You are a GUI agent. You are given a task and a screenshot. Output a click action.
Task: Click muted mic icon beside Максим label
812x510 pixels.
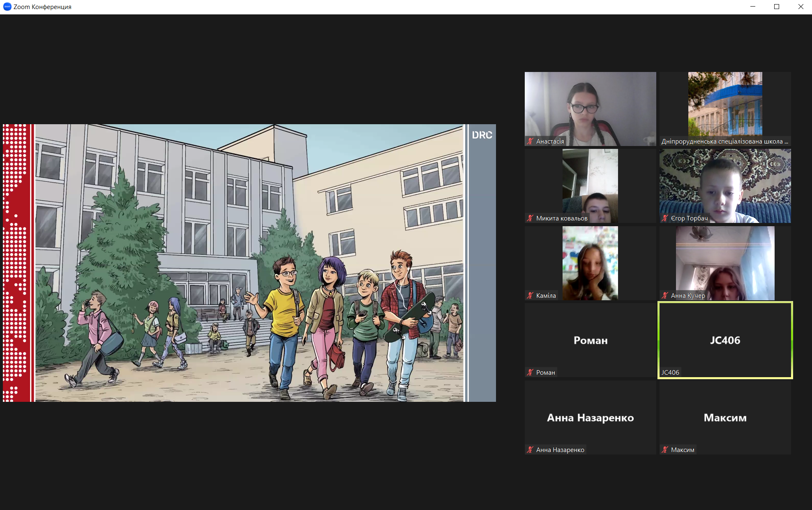pos(665,450)
